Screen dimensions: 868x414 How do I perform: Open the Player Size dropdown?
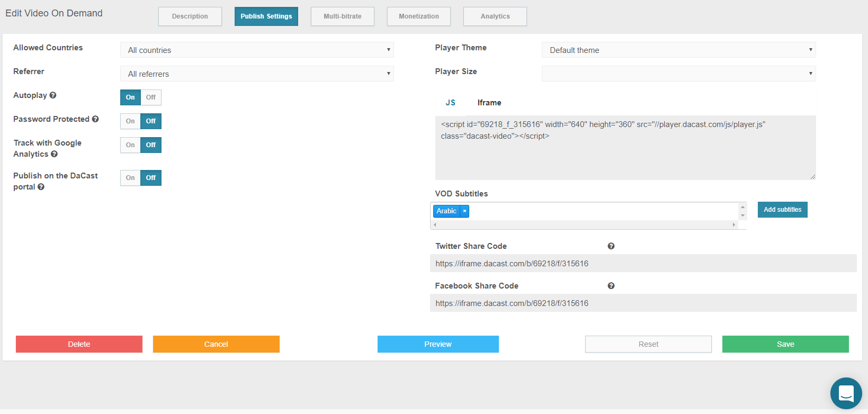tap(678, 74)
